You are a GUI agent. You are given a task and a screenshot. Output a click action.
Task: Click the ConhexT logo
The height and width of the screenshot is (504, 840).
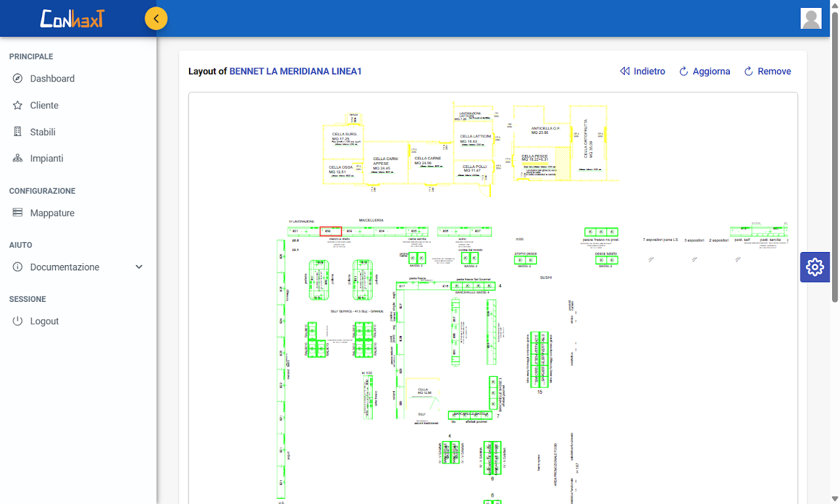[72, 18]
